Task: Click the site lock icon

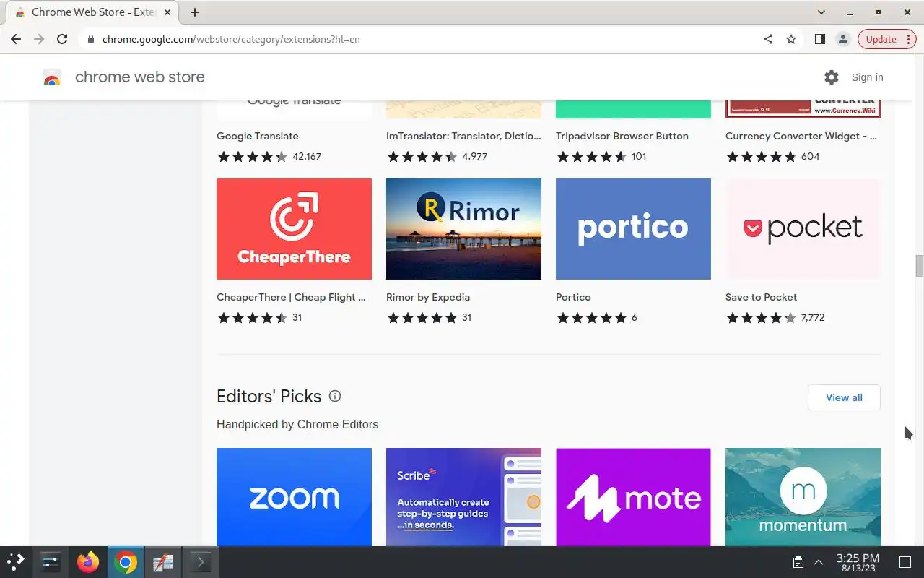Action: 90,39
